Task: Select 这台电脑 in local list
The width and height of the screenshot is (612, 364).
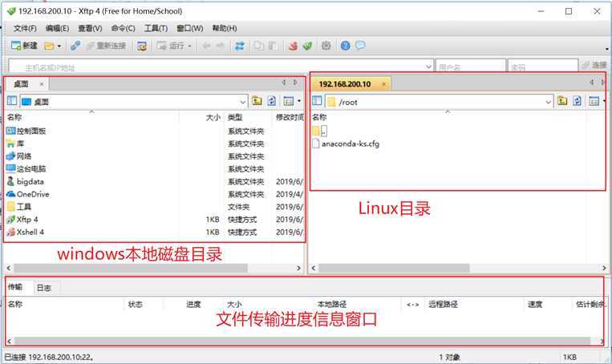Action: [x=26, y=169]
